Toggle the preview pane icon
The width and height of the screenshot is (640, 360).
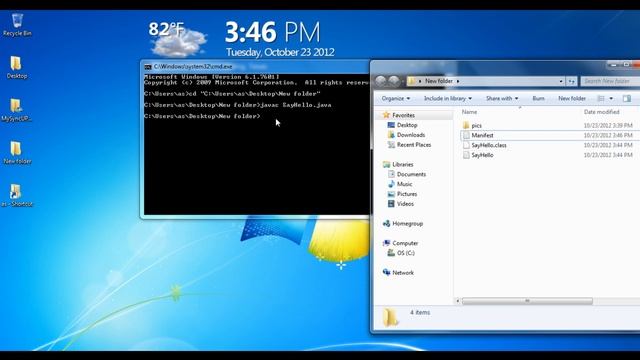pos(627,98)
